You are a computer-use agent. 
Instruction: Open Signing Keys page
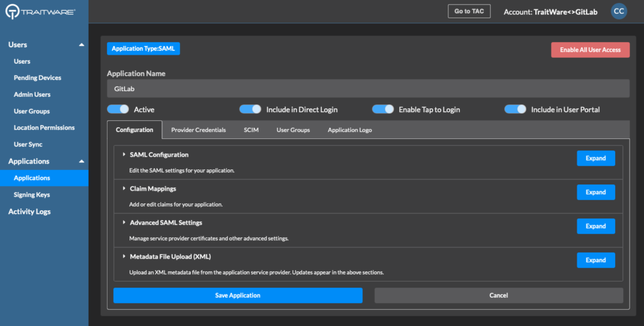(31, 195)
